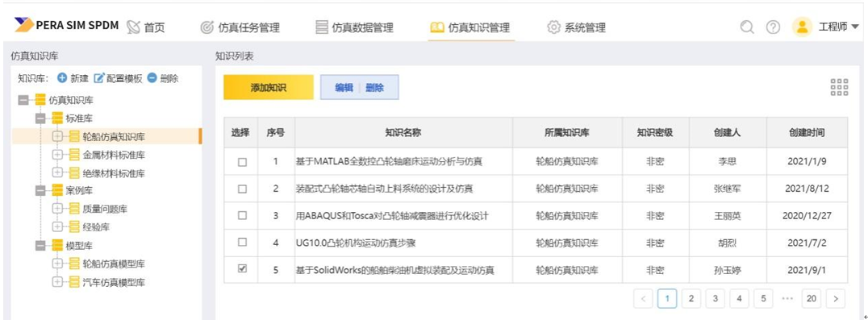Click the search magnifier icon
The width and height of the screenshot is (868, 332).
pyautogui.click(x=747, y=27)
